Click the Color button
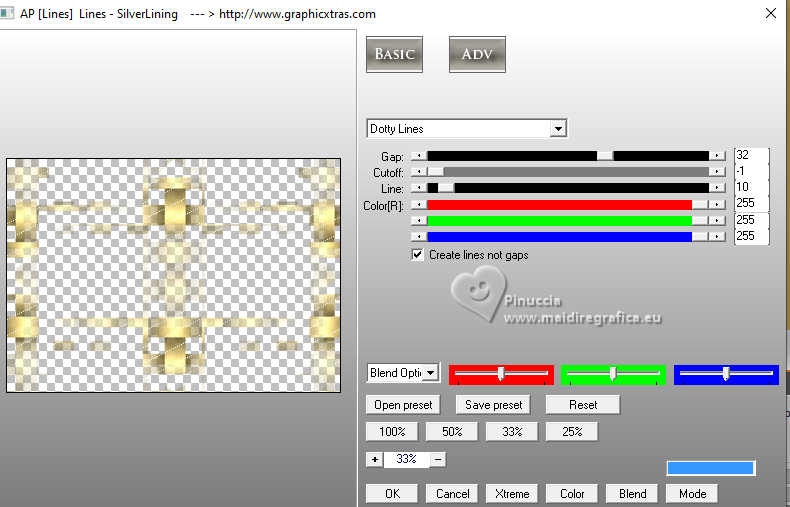This screenshot has width=790, height=507. pos(572,493)
